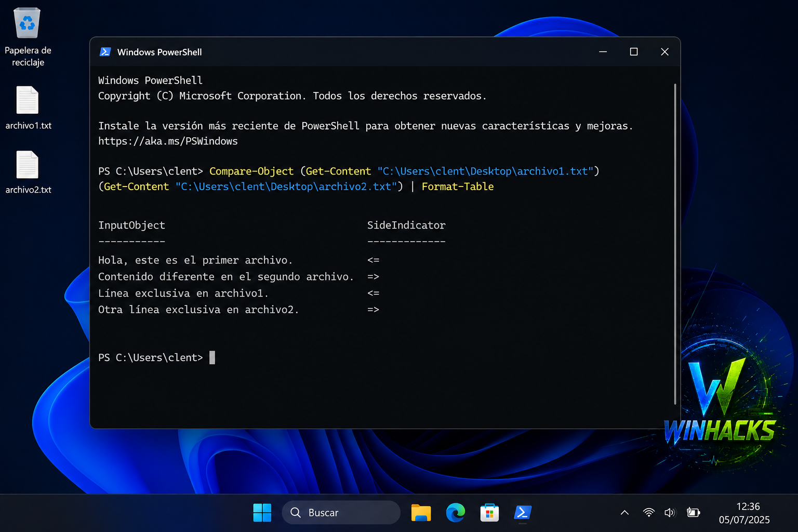Select archivo1.txt file on the desktop
Image resolution: width=798 pixels, height=532 pixels.
coord(28,108)
